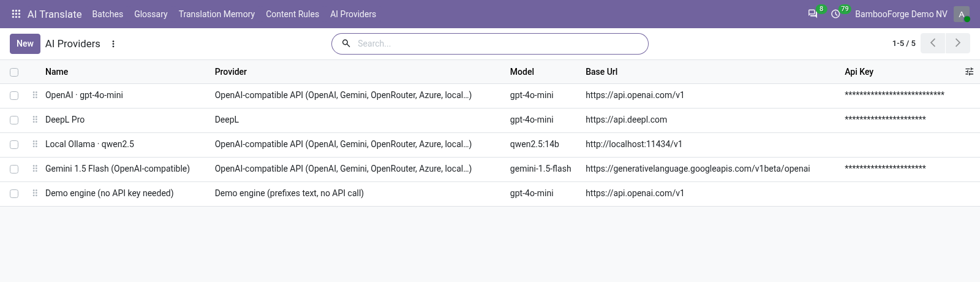Grab drag handle of Local Ollama row
Screen dimensions: 980x282
point(35,144)
